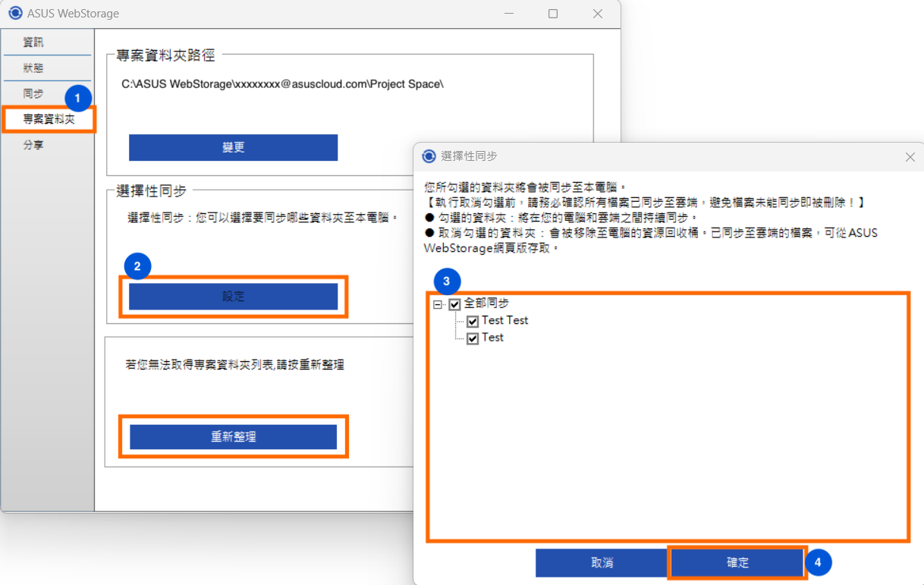Screen dimensions: 924x585
Task: Collapse the 全部同步 tree node
Action: pos(437,304)
